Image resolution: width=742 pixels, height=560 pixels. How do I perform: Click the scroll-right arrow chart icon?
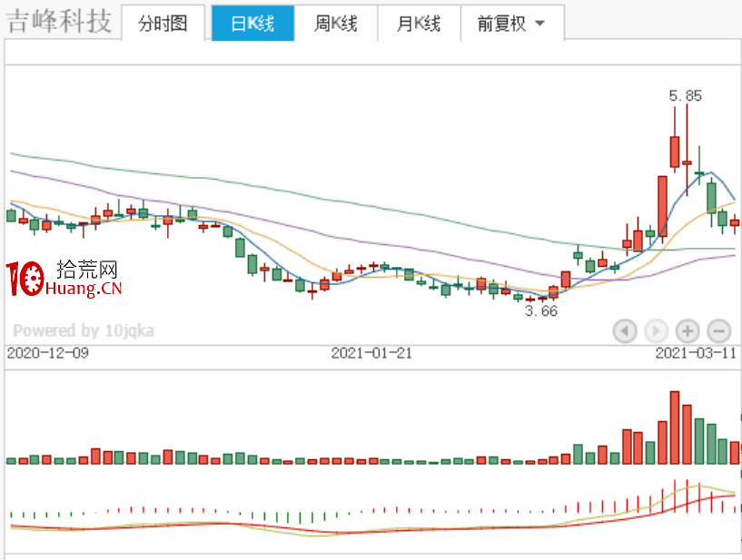[x=656, y=330]
